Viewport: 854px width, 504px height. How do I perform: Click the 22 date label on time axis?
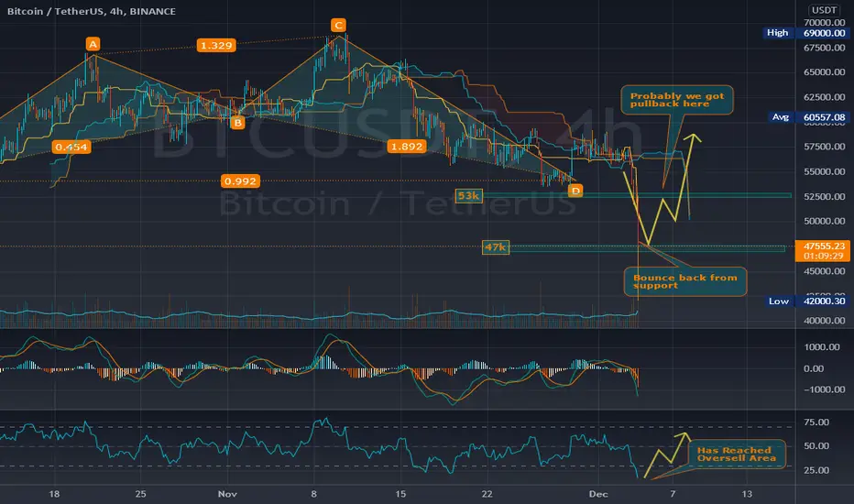[487, 494]
